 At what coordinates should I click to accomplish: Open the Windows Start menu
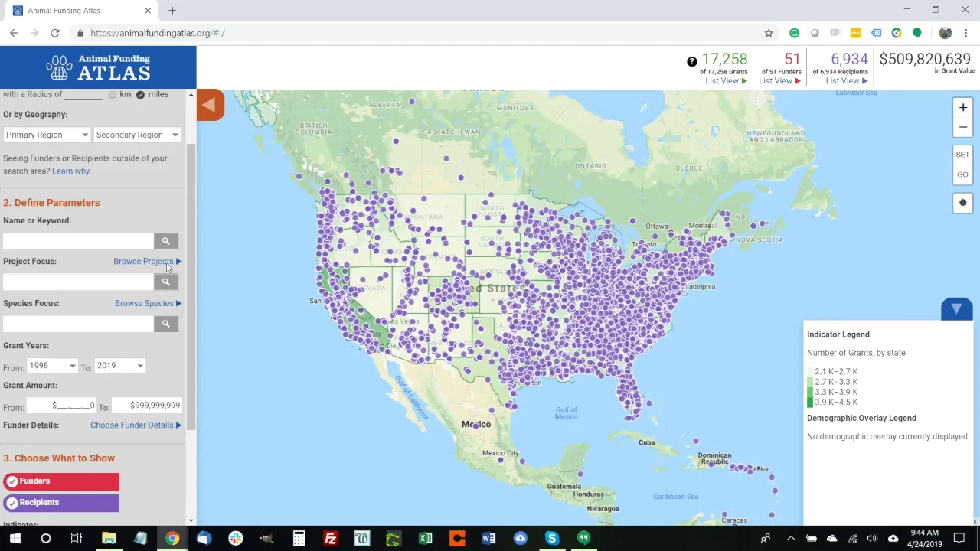[x=15, y=539]
